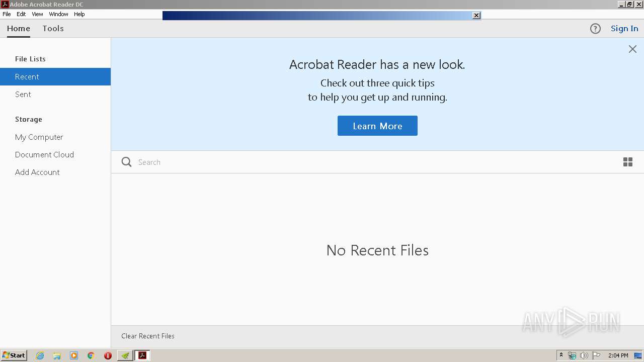This screenshot has height=362, width=644.
Task: Switch to the Tools tab
Action: (x=53, y=29)
